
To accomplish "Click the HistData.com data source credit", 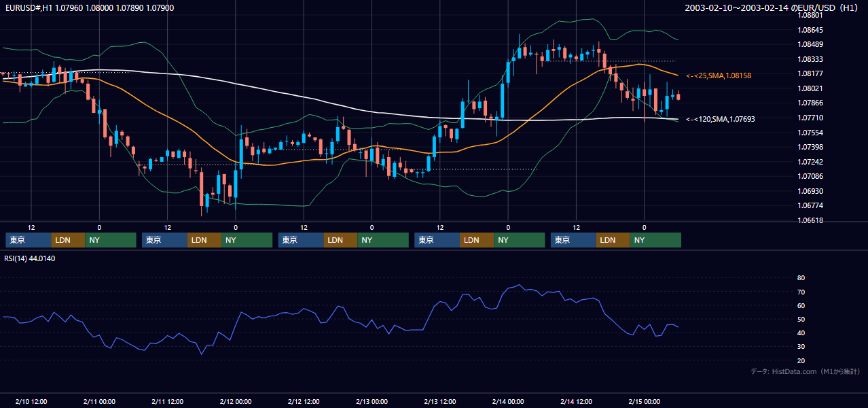I will coord(806,371).
